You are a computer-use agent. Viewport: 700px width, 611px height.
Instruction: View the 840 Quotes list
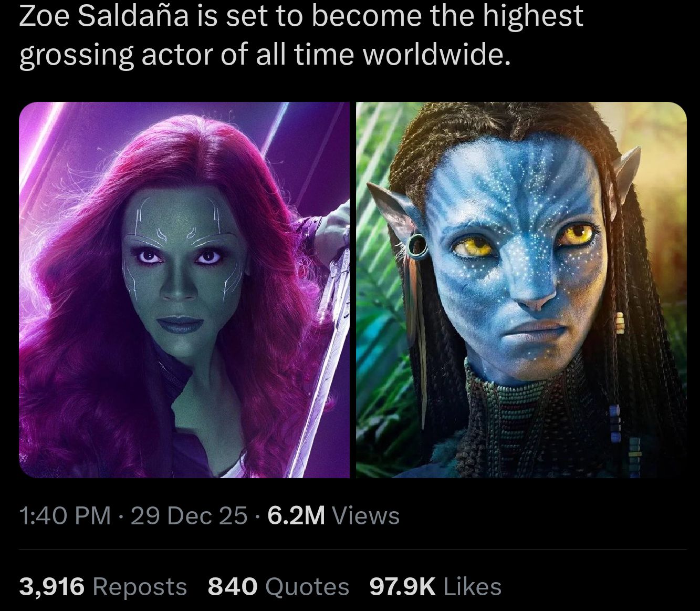tap(278, 586)
